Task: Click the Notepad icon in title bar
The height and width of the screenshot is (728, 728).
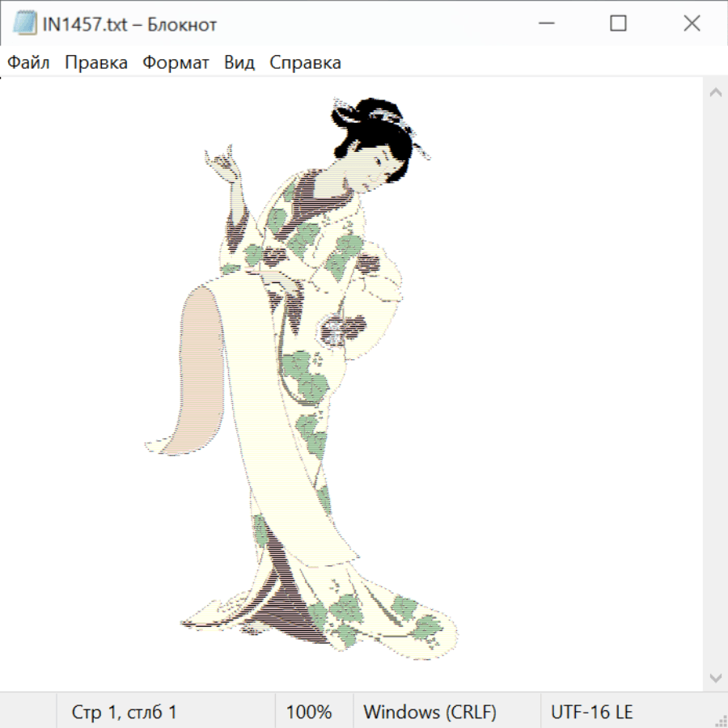Action: pos(24,24)
